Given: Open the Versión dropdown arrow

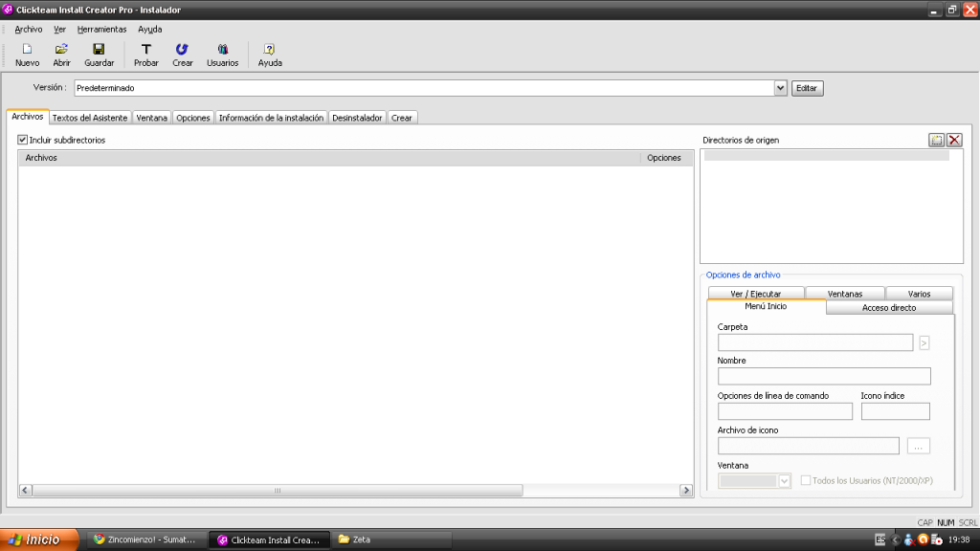Looking at the screenshot, I should pyautogui.click(x=780, y=88).
